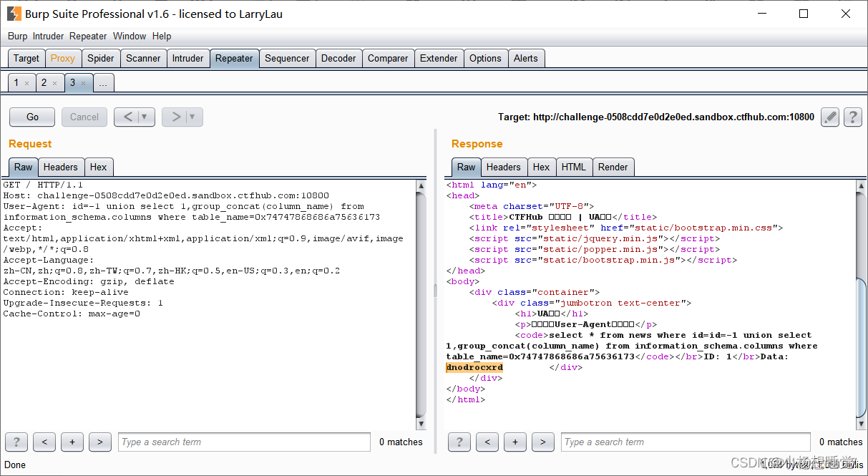The height and width of the screenshot is (476, 868).
Task: Show response Render view
Action: click(x=613, y=167)
